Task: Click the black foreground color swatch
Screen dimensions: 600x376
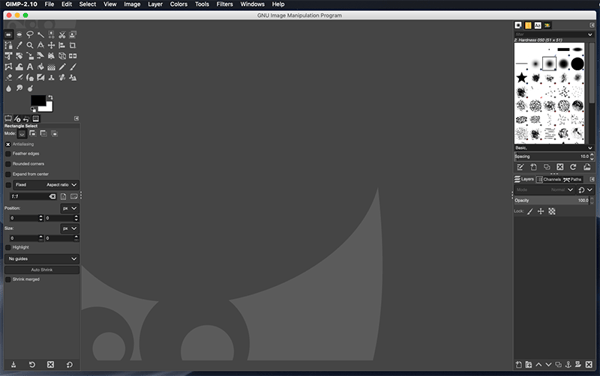Action: (37, 100)
